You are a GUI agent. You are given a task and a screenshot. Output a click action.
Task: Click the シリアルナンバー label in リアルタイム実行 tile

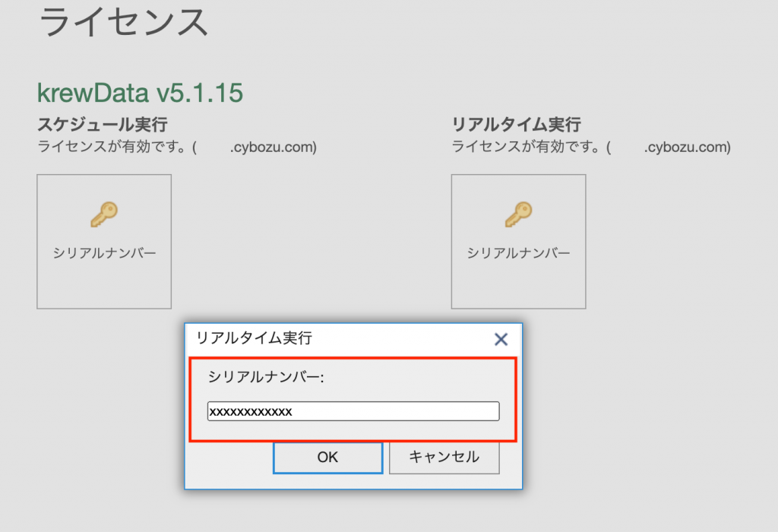(x=518, y=253)
